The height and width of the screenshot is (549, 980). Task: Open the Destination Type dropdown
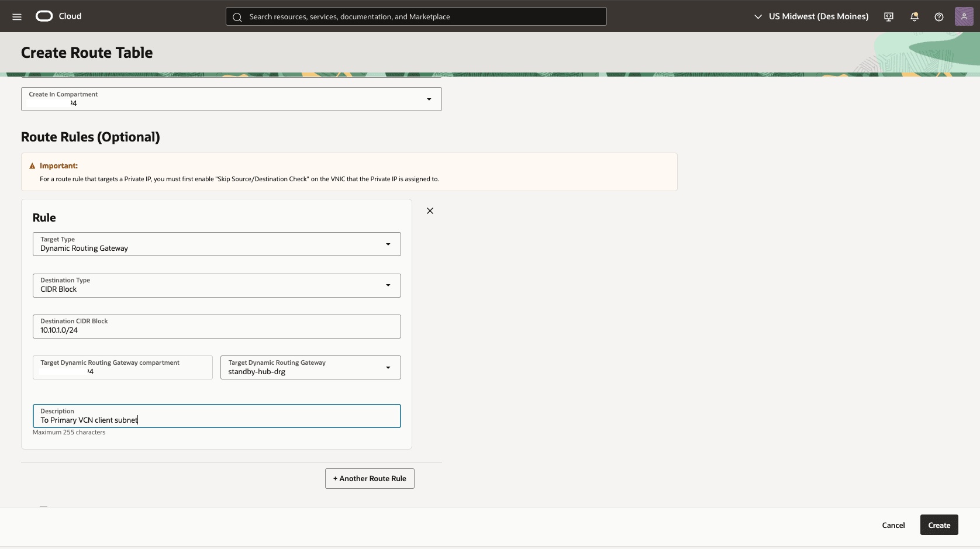(x=388, y=285)
